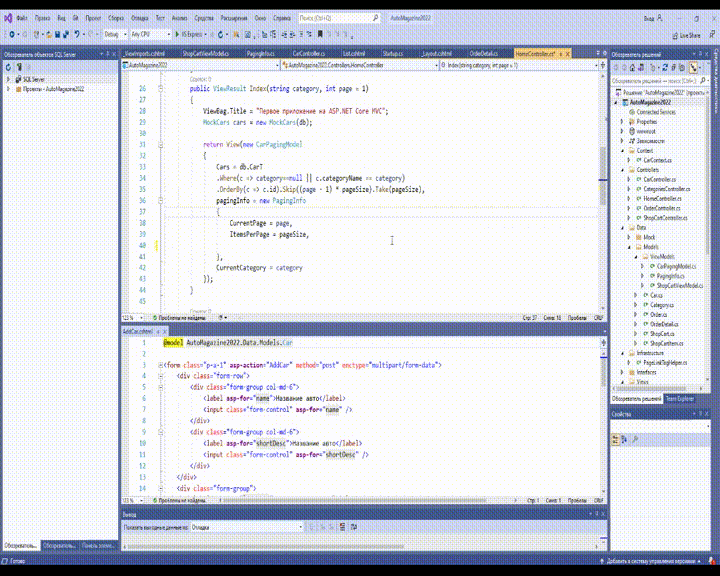Click Switch Views icon in Solution Explorer toolbar

click(x=641, y=68)
